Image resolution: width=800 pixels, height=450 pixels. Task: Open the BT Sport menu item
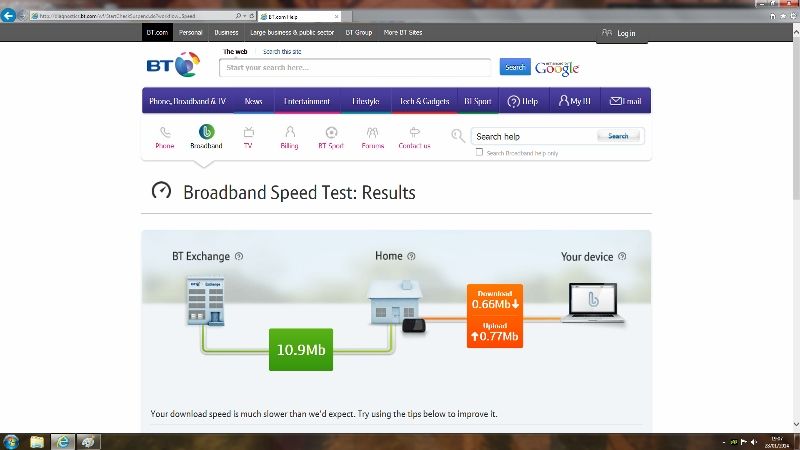[478, 101]
